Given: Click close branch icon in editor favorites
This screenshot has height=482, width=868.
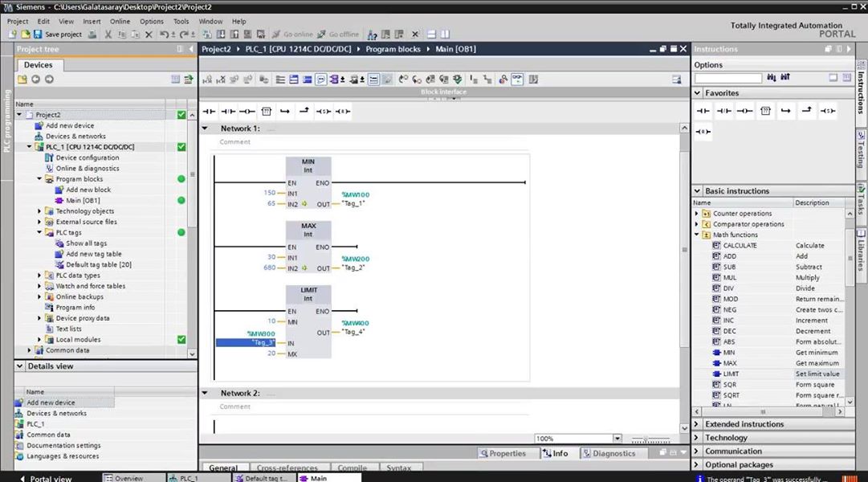Looking at the screenshot, I should pyautogui.click(x=304, y=112).
